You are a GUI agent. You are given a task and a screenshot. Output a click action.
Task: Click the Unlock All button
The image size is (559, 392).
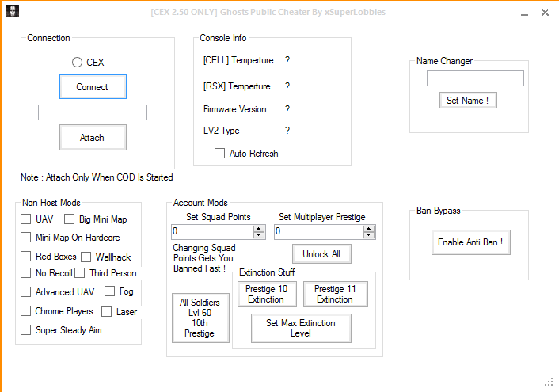[x=321, y=253]
